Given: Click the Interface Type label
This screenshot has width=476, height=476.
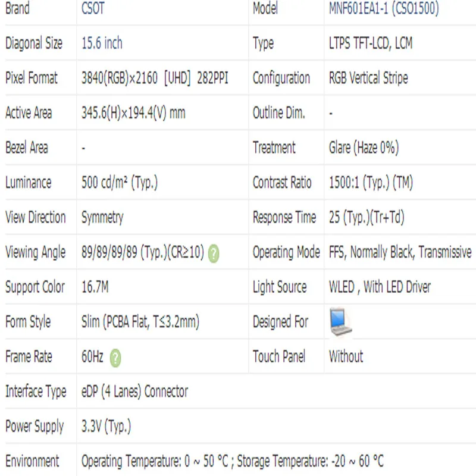Looking at the screenshot, I should [x=36, y=392].
